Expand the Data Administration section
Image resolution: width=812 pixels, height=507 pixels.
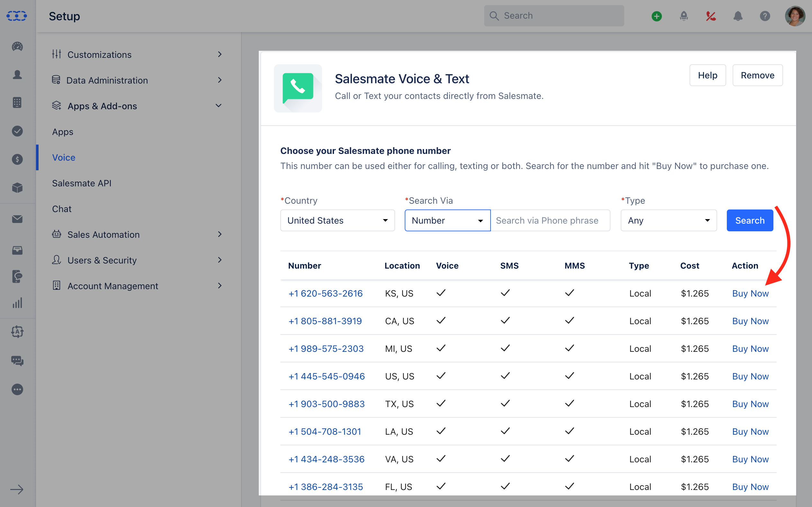tap(138, 80)
